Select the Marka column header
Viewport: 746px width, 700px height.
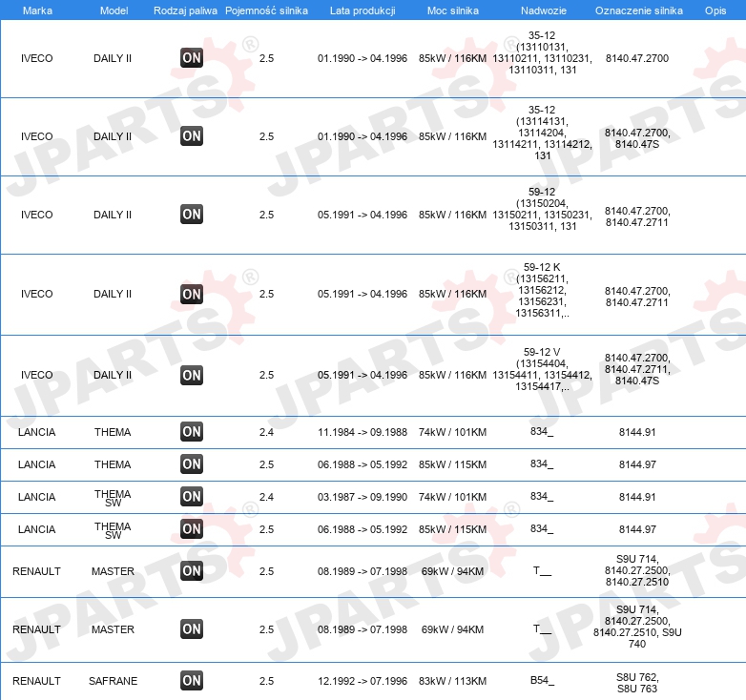click(x=37, y=10)
